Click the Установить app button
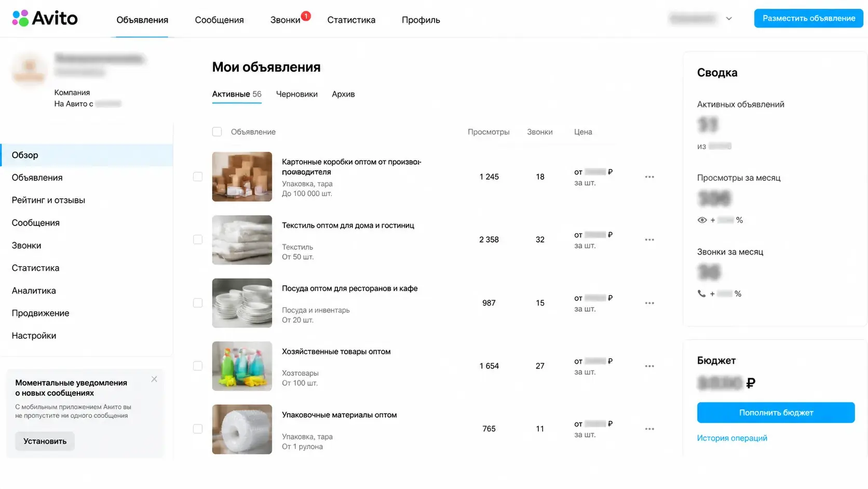Screen dimensions: 868x489 pyautogui.click(x=45, y=441)
